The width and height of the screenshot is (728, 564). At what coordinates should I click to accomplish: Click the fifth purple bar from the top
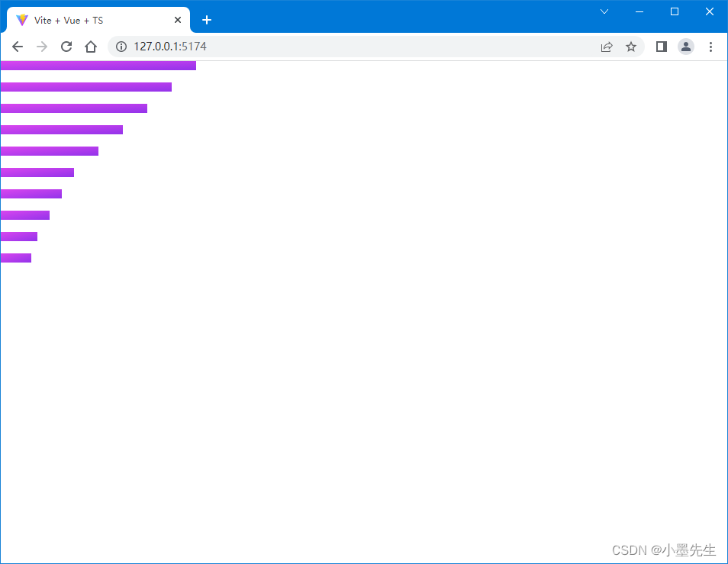pyautogui.click(x=49, y=150)
